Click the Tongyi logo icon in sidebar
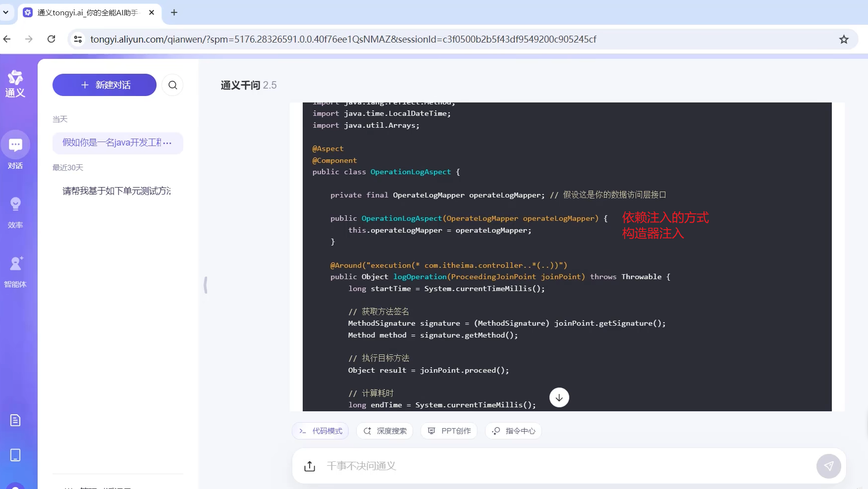The width and height of the screenshot is (868, 489). click(15, 83)
